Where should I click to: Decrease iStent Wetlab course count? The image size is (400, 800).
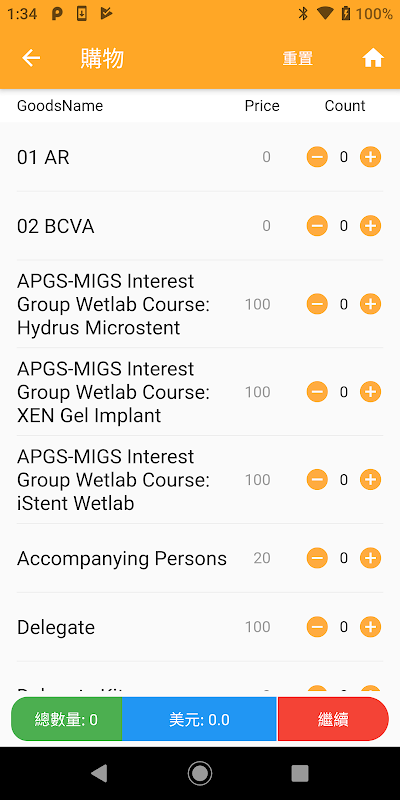(x=317, y=480)
